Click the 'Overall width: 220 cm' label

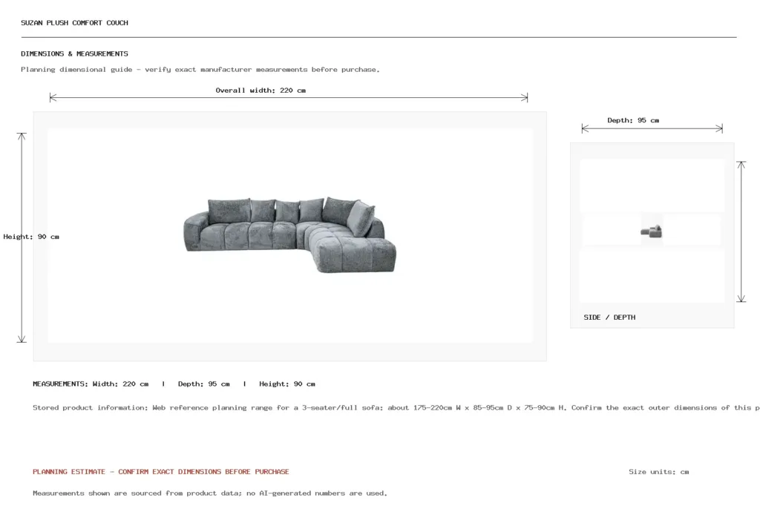pos(261,90)
